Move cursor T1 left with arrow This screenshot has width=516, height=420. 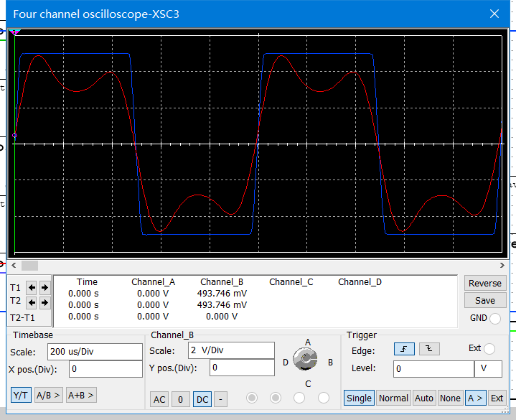click(32, 288)
